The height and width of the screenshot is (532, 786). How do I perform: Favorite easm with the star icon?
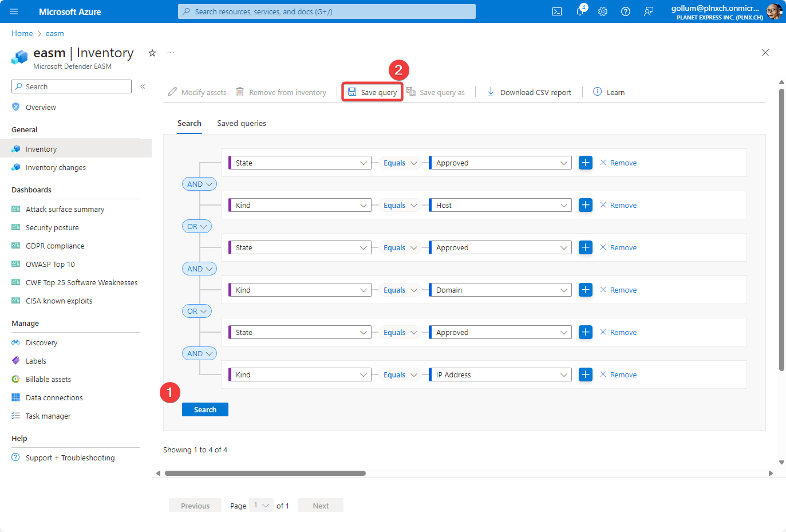[152, 53]
